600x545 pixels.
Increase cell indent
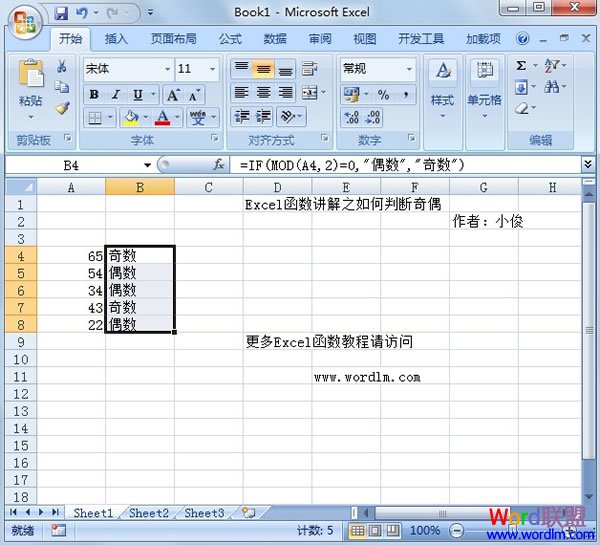(263, 116)
